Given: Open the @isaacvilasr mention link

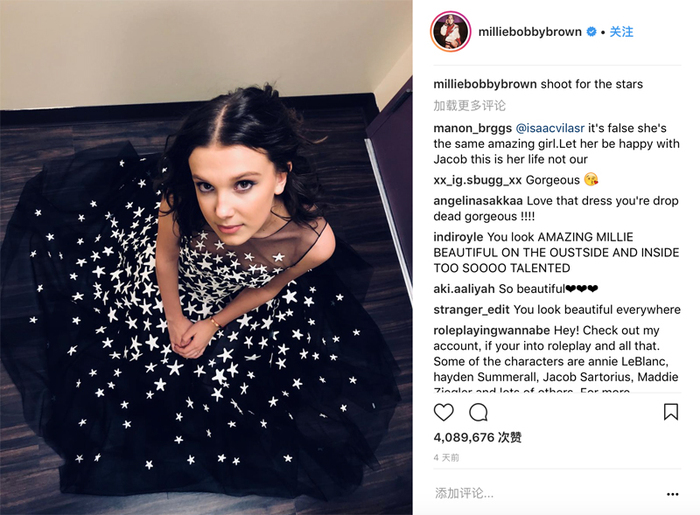Looking at the screenshot, I should coord(550,128).
